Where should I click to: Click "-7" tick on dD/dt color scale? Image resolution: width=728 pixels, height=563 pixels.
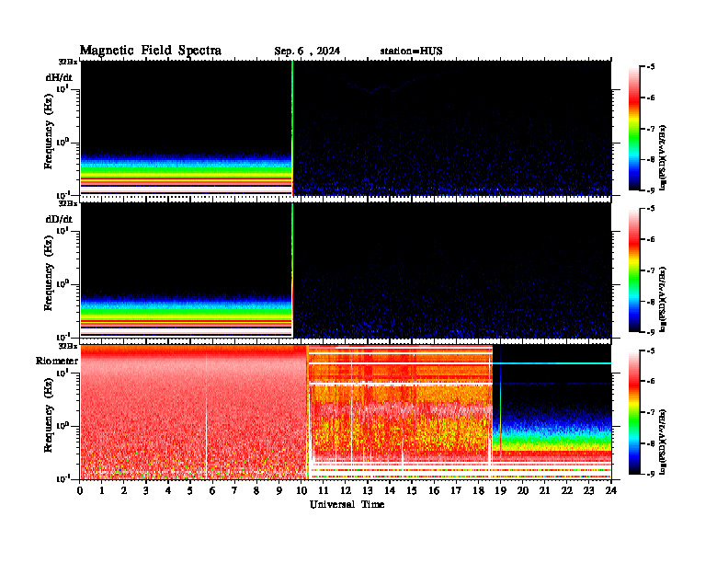pos(651,270)
